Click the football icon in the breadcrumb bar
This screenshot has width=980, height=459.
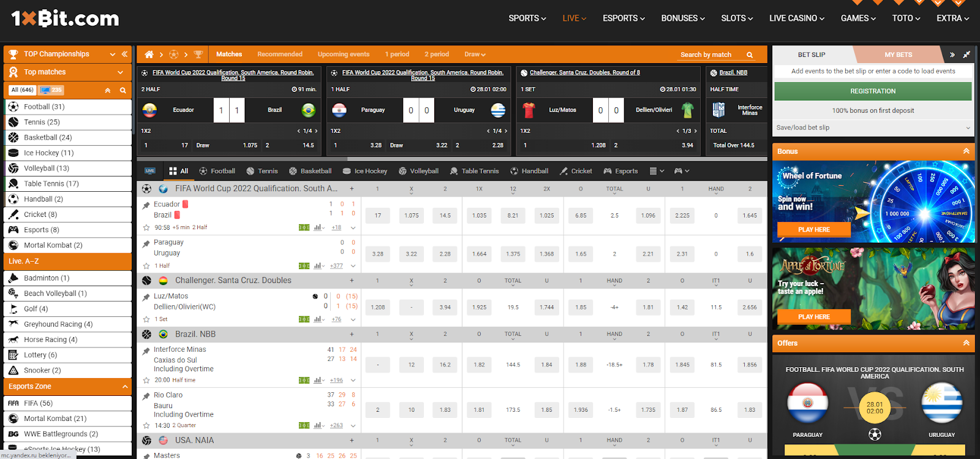tap(174, 55)
